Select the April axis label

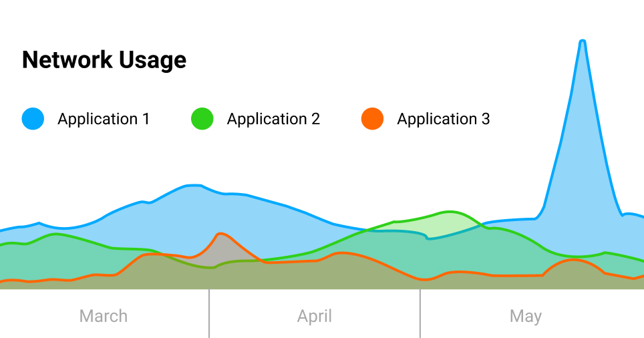tap(315, 316)
